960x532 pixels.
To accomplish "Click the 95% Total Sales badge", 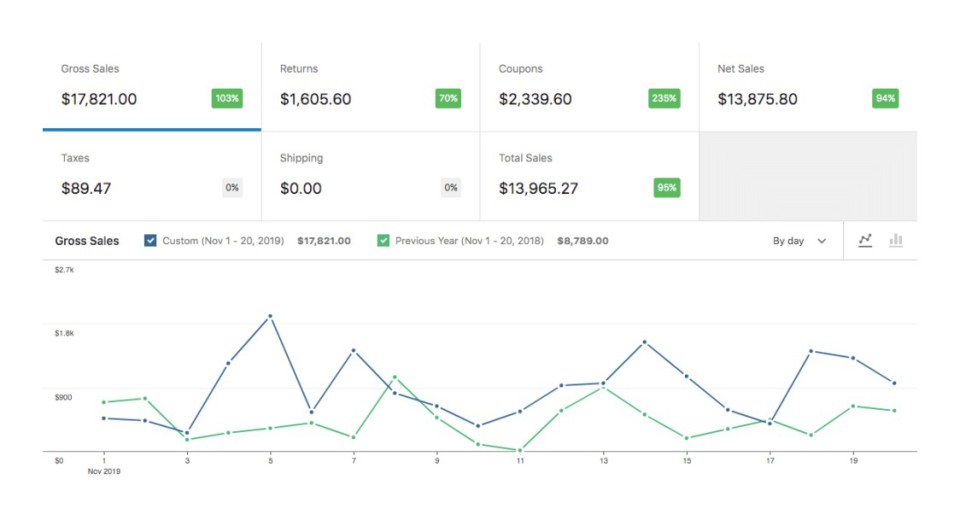I will click(666, 188).
